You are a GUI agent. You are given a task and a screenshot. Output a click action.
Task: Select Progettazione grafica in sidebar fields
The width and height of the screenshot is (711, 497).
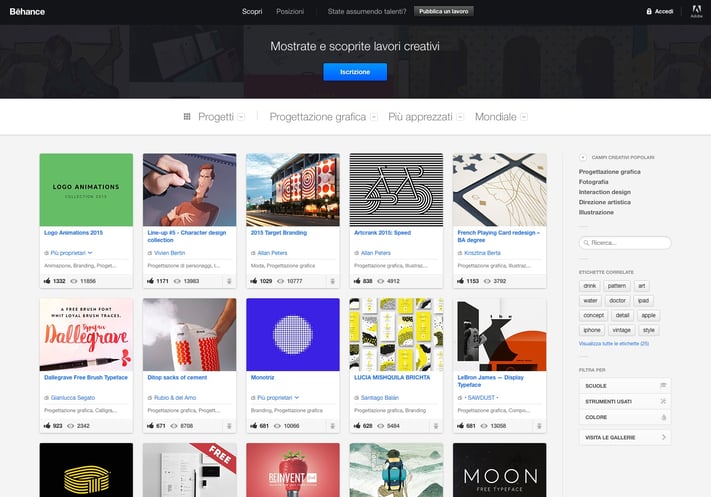coord(609,172)
